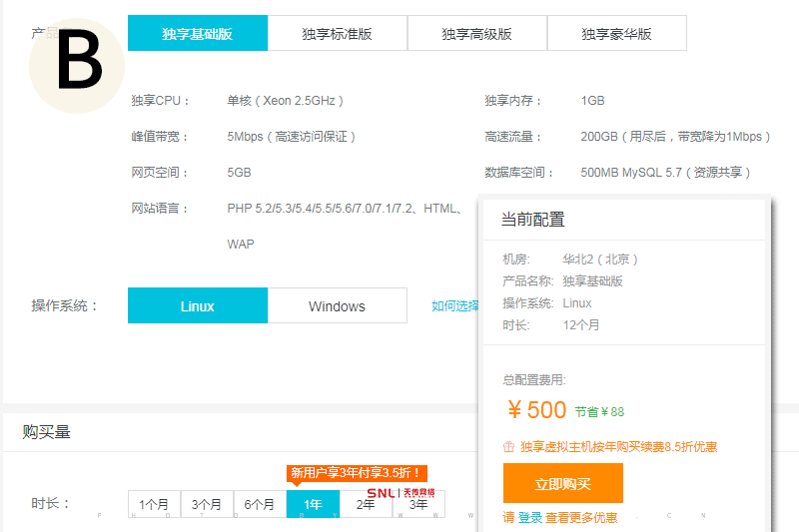The width and height of the screenshot is (799, 532).
Task: Click the ￥500 total price
Action: coord(536,410)
